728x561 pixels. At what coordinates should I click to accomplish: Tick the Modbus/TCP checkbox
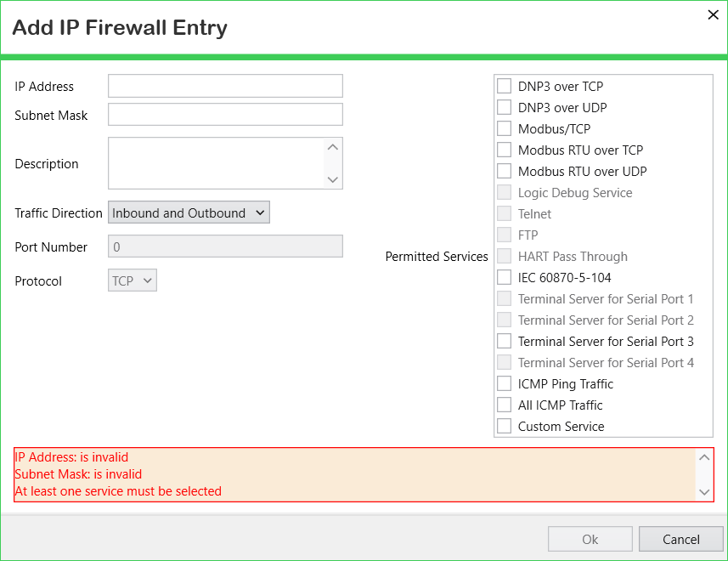point(505,128)
